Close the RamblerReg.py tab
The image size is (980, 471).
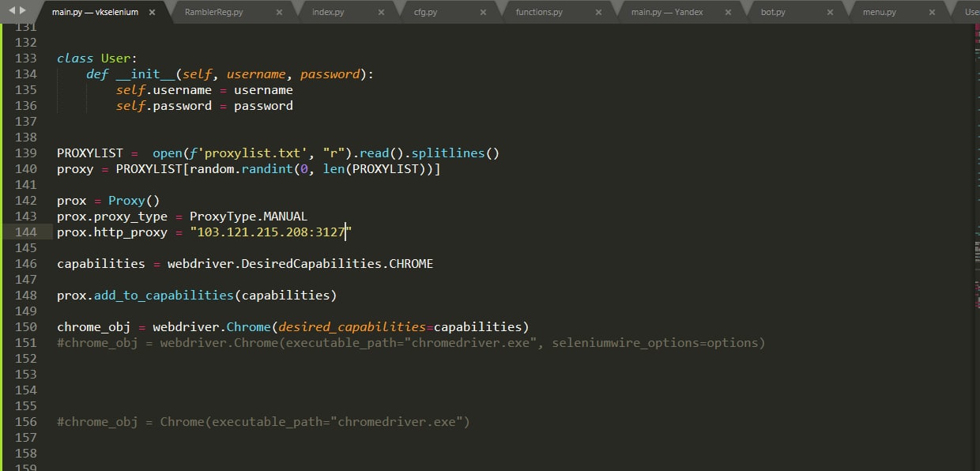pyautogui.click(x=281, y=13)
